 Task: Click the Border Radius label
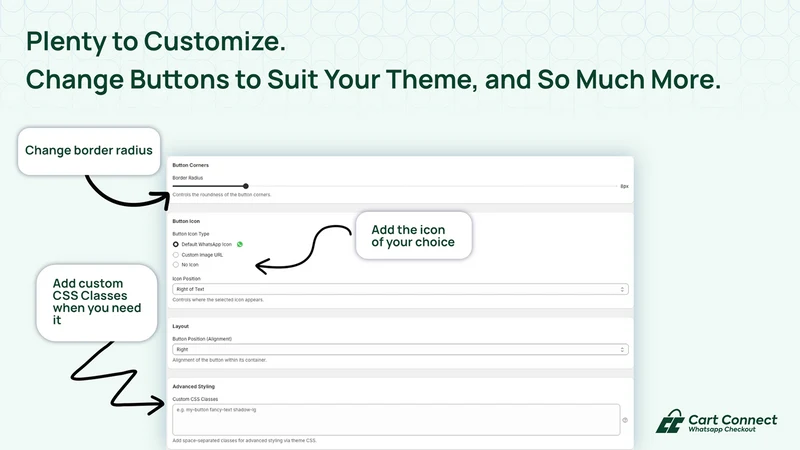188,178
